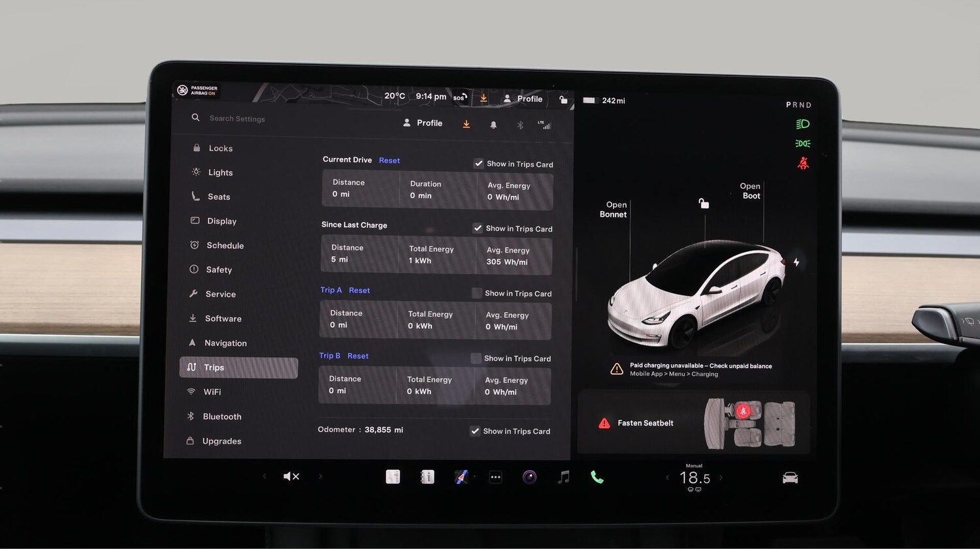Reset Trip A statistics

click(x=359, y=290)
